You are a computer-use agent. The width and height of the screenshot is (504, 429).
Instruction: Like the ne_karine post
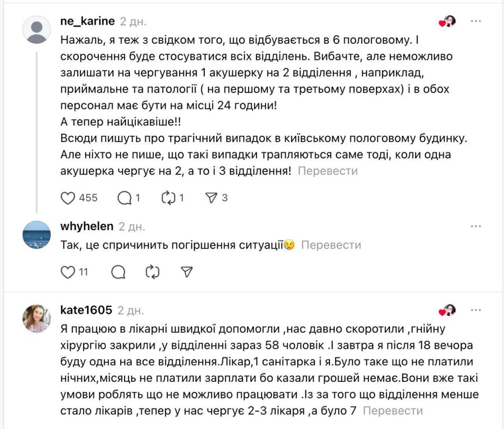[67, 198]
